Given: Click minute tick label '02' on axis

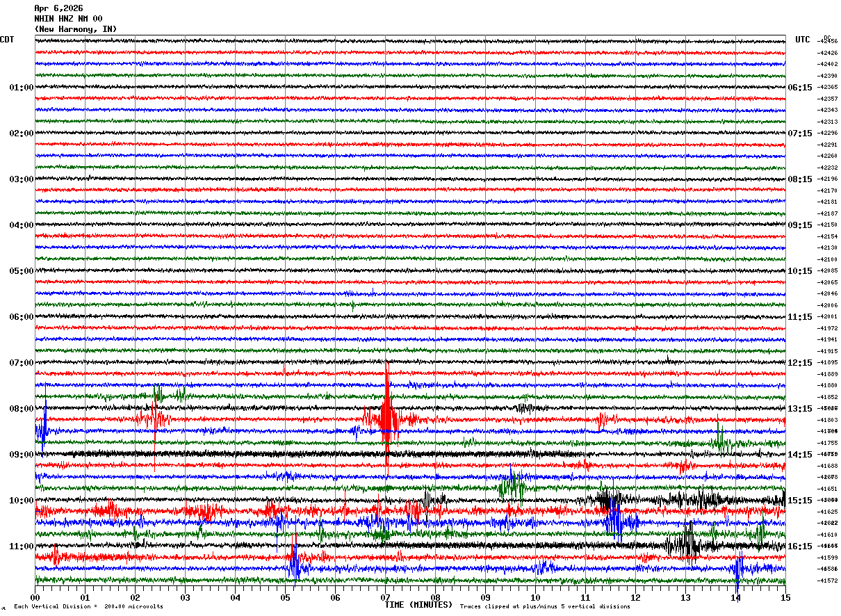Looking at the screenshot, I should coord(135,597).
